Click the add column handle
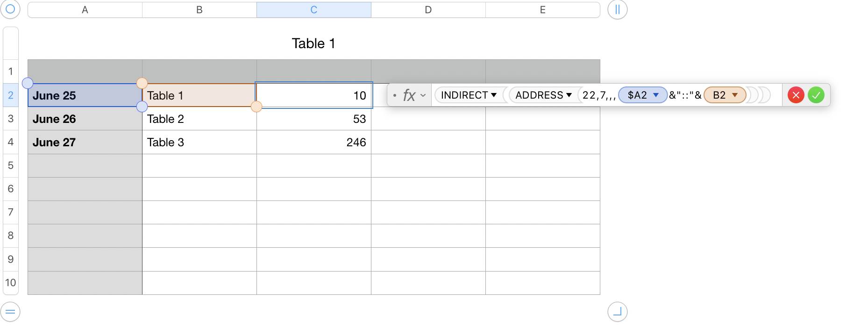 (617, 9)
